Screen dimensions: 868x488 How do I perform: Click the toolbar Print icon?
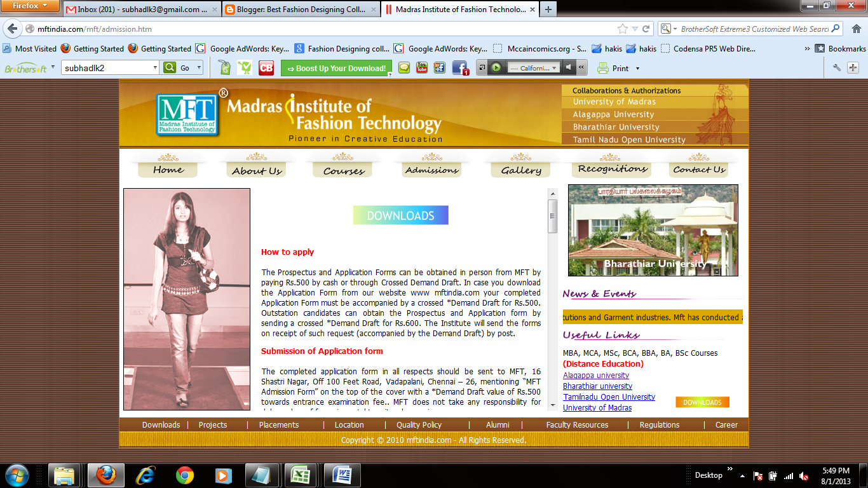(602, 68)
